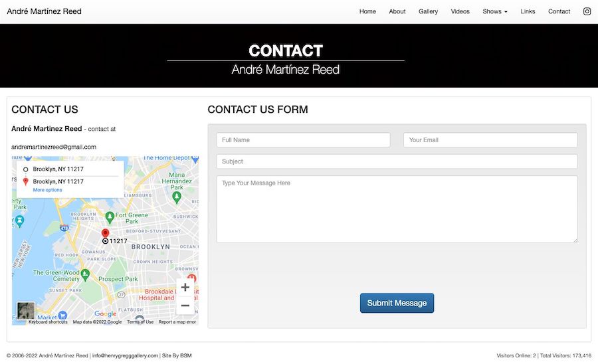Open the Gallery page
The width and height of the screenshot is (598, 364).
tap(428, 11)
